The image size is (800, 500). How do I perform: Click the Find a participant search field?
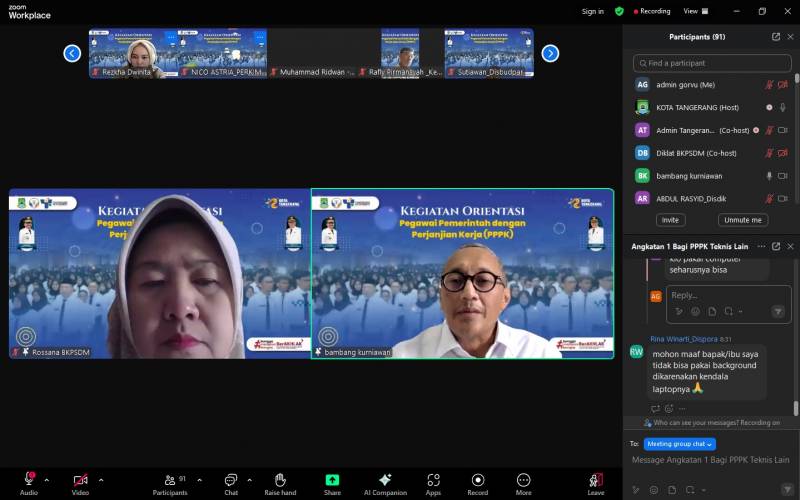click(x=711, y=63)
